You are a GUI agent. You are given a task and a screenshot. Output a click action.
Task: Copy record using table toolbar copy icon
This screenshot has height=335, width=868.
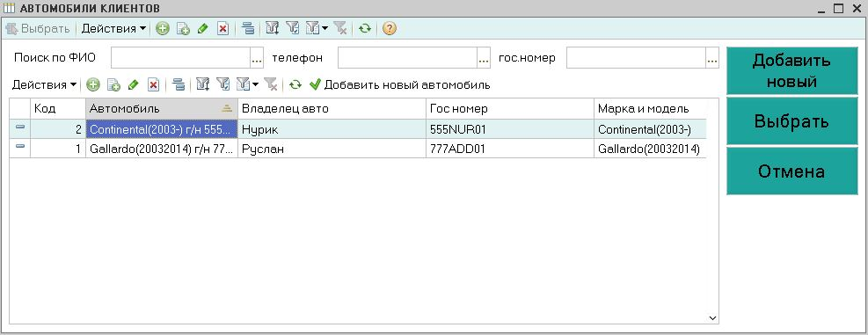(113, 84)
